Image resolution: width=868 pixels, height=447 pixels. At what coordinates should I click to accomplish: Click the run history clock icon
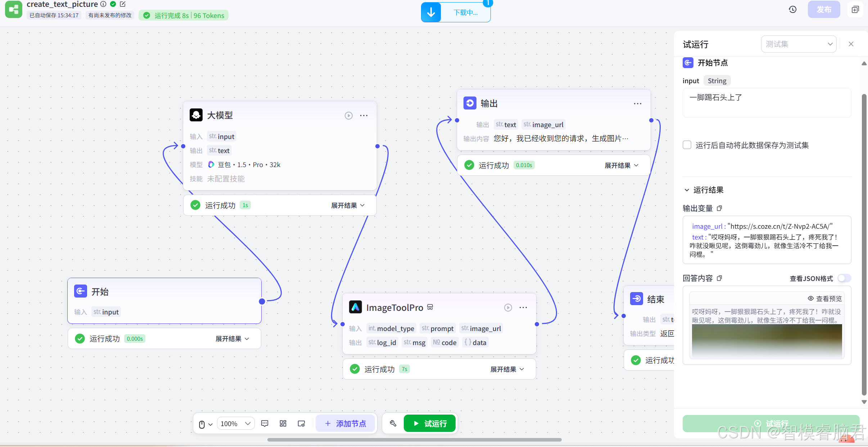pos(792,10)
